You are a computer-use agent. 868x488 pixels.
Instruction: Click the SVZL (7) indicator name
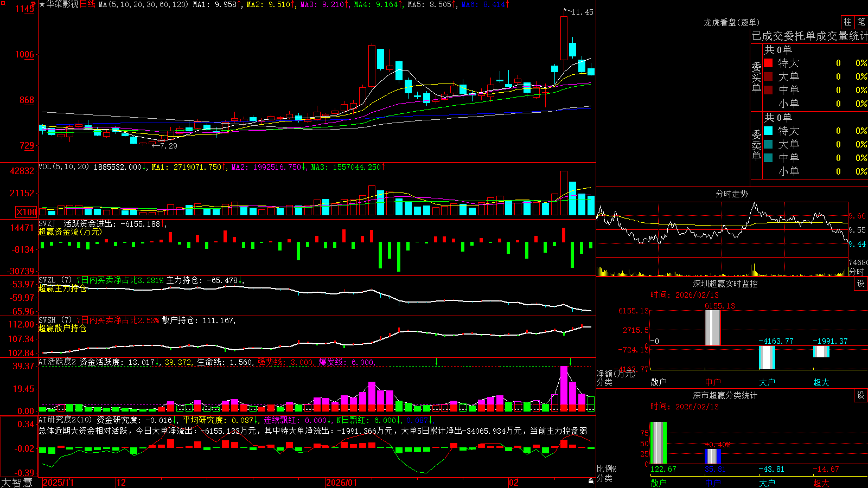[x=55, y=280]
